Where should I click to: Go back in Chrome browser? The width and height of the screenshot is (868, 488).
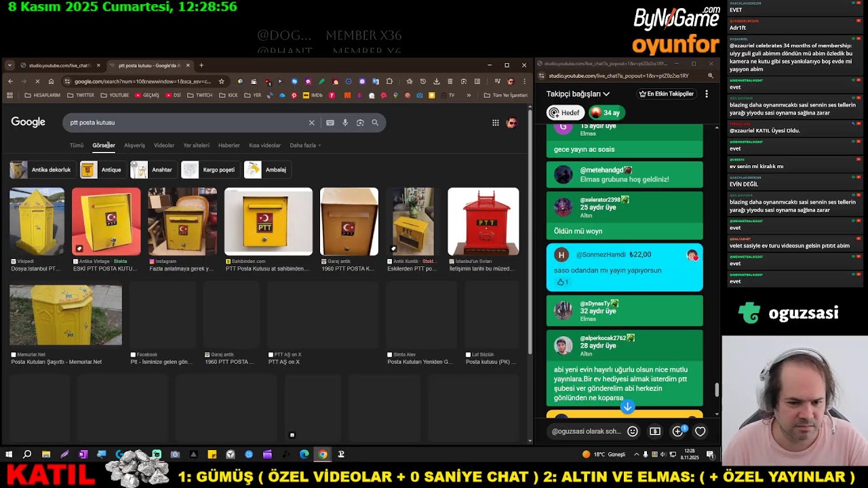tap(10, 81)
